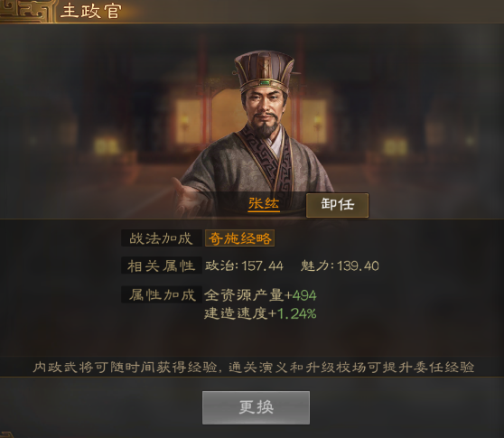Select the 战法加成 label
The image size is (504, 438).
[162, 238]
